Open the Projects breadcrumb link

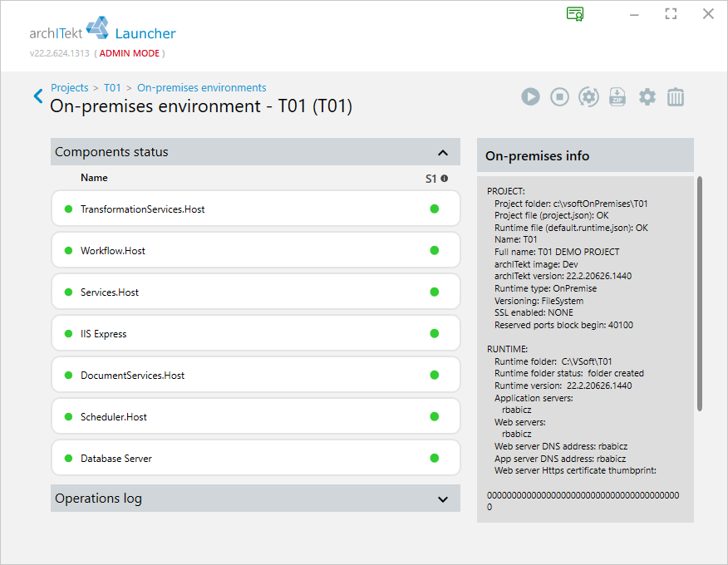[70, 88]
